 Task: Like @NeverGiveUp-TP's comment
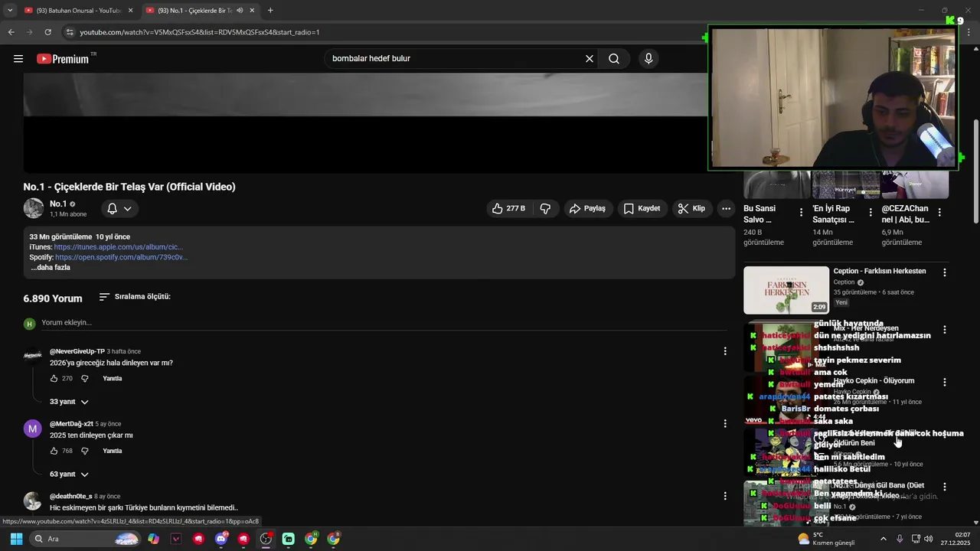click(x=54, y=378)
